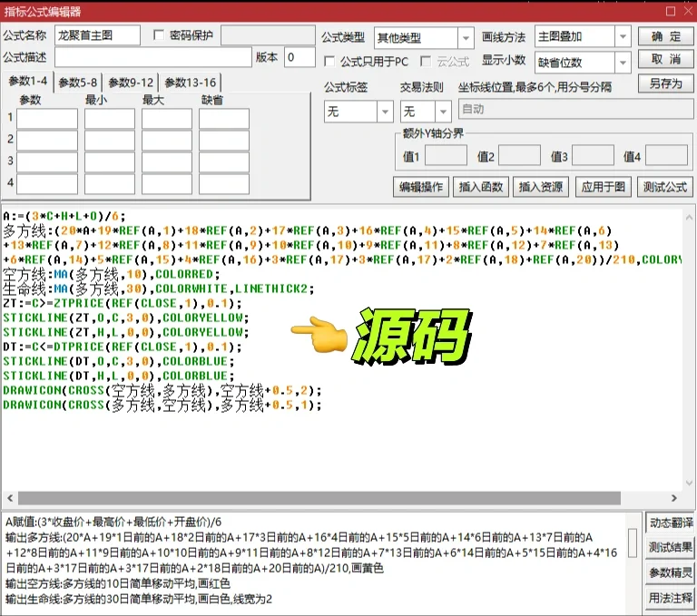Click row 1 最小 value cell

pyautogui.click(x=109, y=119)
